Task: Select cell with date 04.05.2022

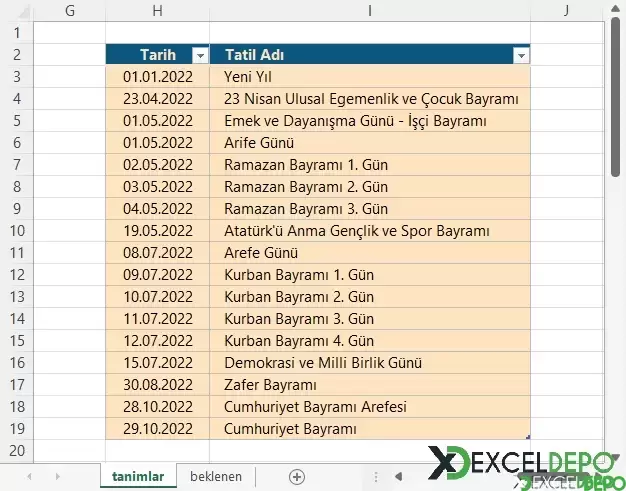Action: pyautogui.click(x=158, y=208)
